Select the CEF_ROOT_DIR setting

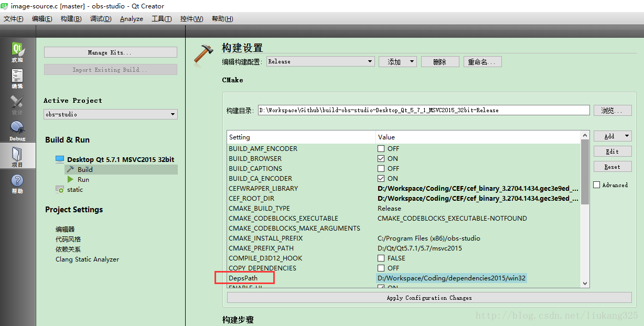coord(251,199)
